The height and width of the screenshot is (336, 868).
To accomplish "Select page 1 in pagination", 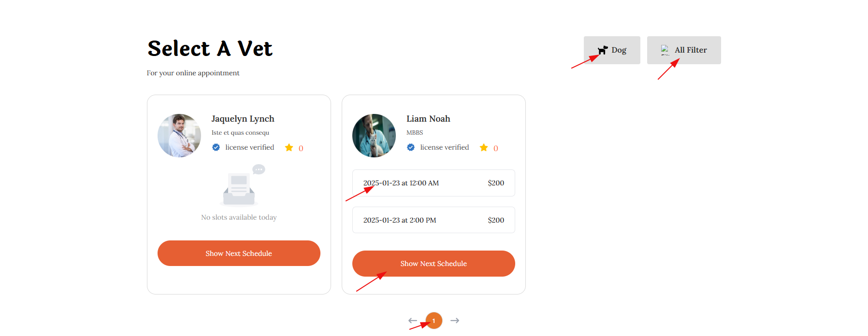I will coord(434,321).
